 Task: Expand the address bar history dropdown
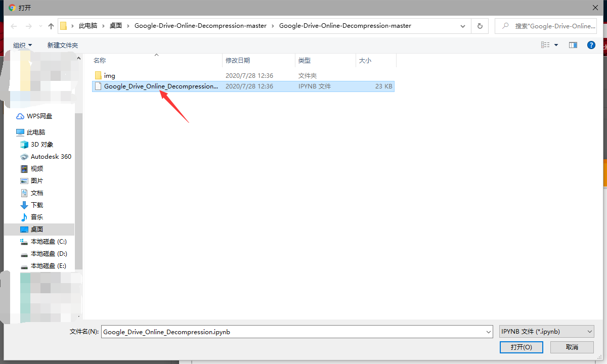click(463, 26)
